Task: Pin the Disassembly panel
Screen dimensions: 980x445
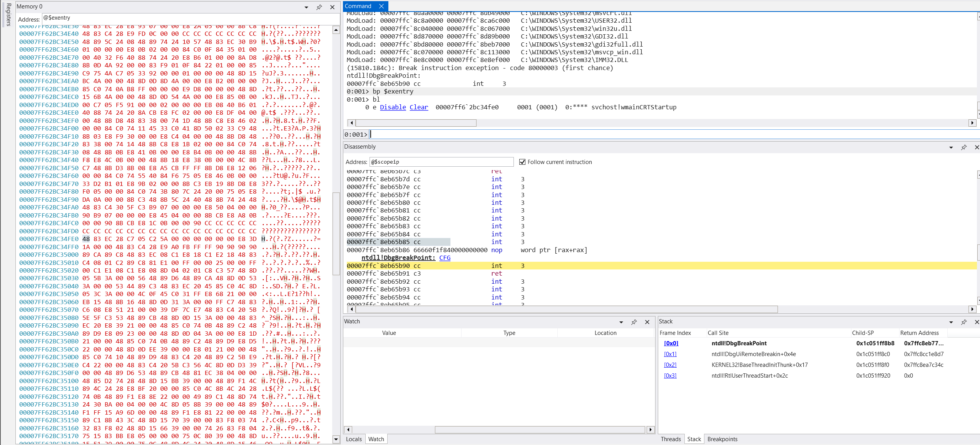Action: (x=964, y=147)
